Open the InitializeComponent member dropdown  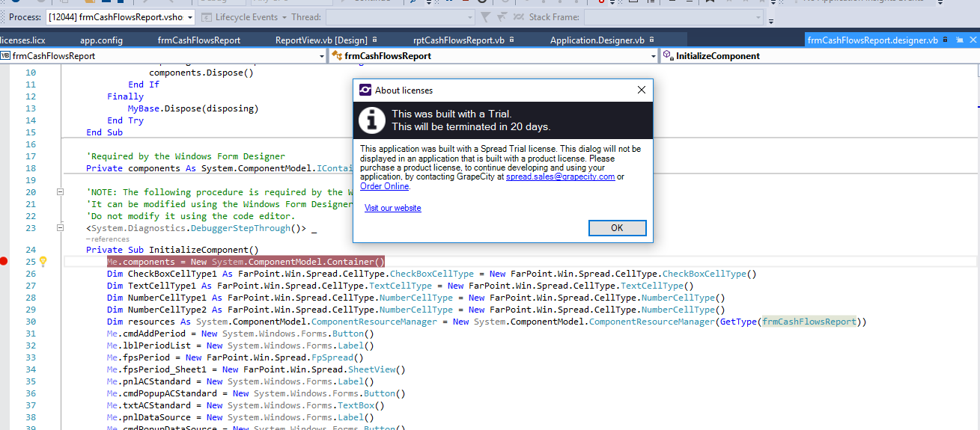(x=820, y=55)
